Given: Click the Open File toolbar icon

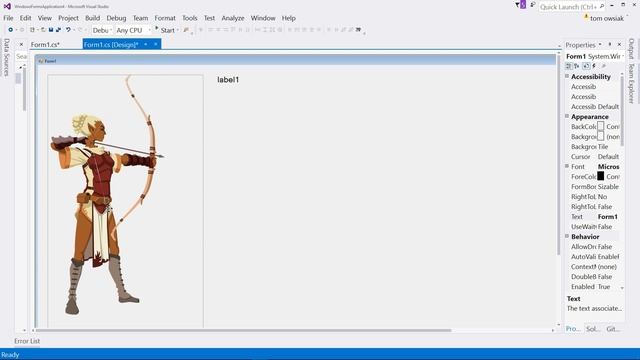Looking at the screenshot, I should point(43,30).
